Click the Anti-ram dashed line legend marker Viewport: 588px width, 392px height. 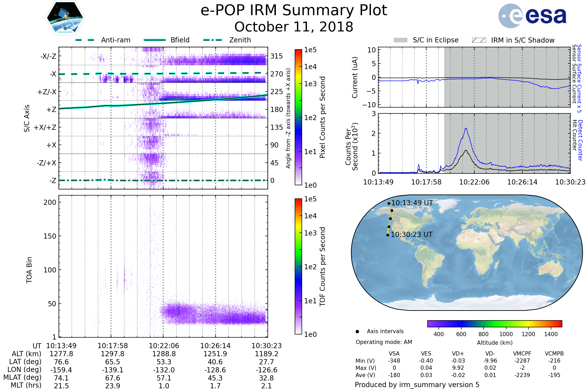(x=85, y=40)
